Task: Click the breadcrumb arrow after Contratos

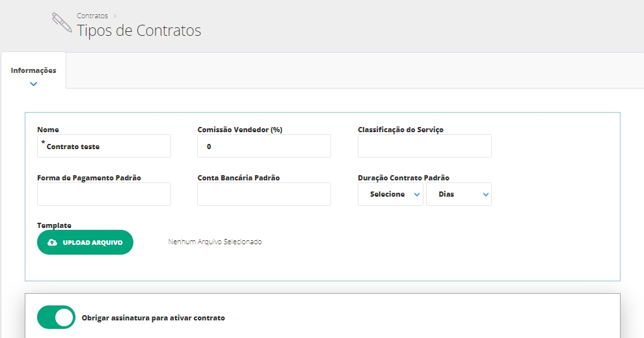Action: click(x=114, y=15)
